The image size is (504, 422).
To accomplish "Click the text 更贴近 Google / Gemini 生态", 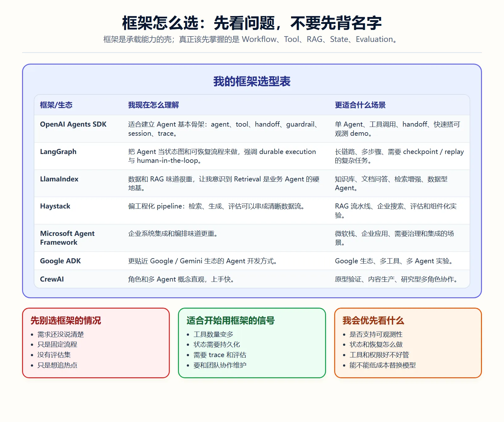I will pos(203,261).
